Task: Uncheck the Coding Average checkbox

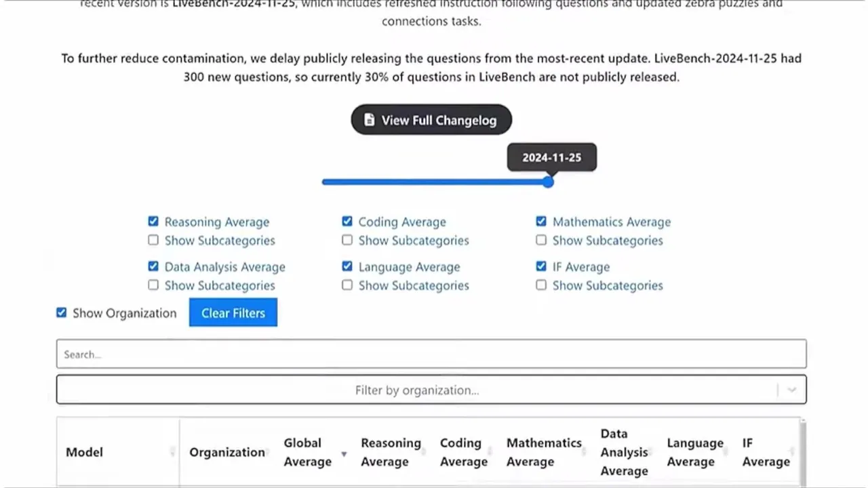Action: tap(347, 222)
